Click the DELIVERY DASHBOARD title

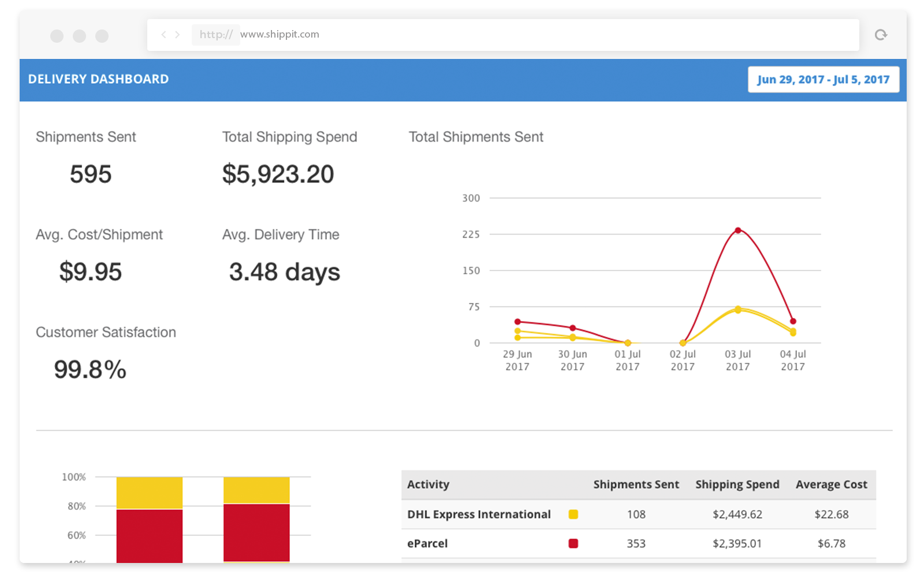point(99,79)
